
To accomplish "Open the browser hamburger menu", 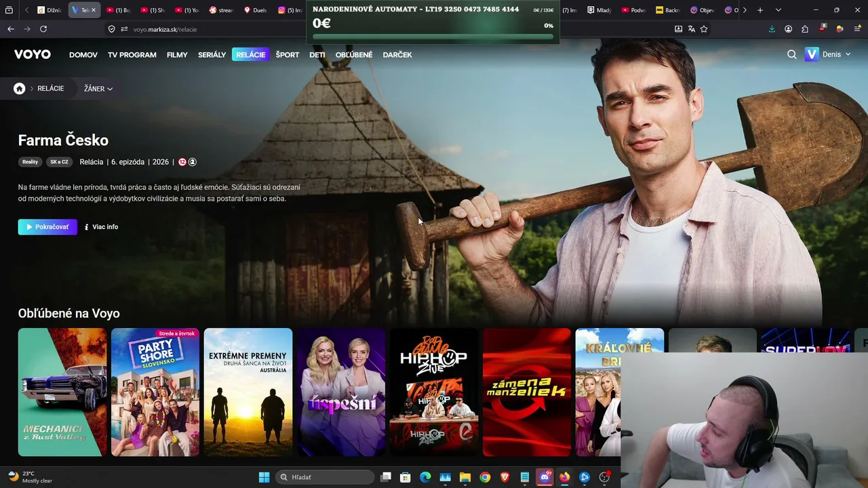I will 856,29.
